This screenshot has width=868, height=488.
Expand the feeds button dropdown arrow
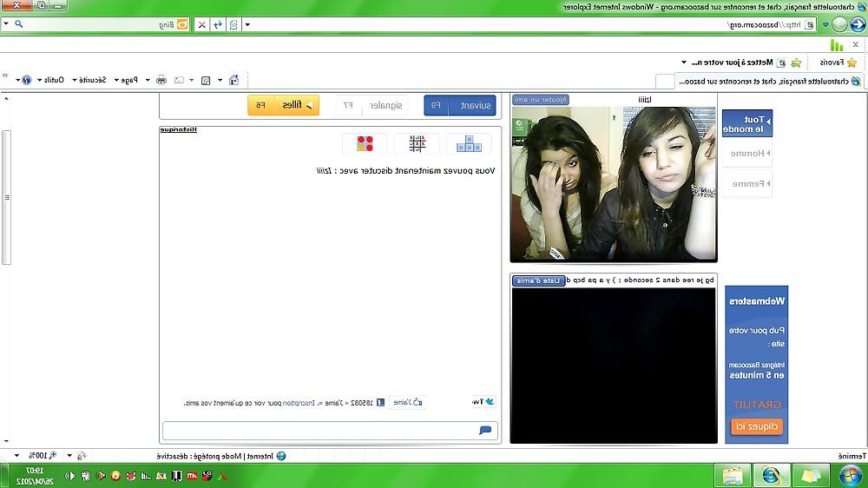click(x=192, y=80)
